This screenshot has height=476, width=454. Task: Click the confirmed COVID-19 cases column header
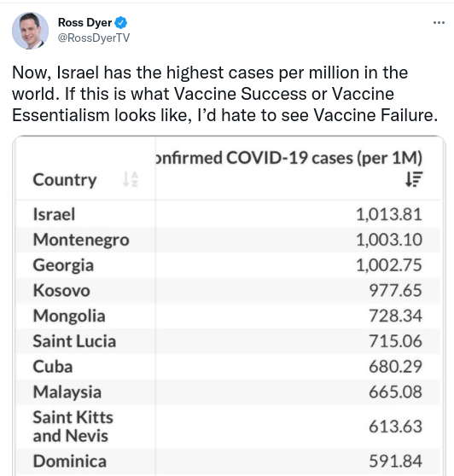pyautogui.click(x=288, y=158)
